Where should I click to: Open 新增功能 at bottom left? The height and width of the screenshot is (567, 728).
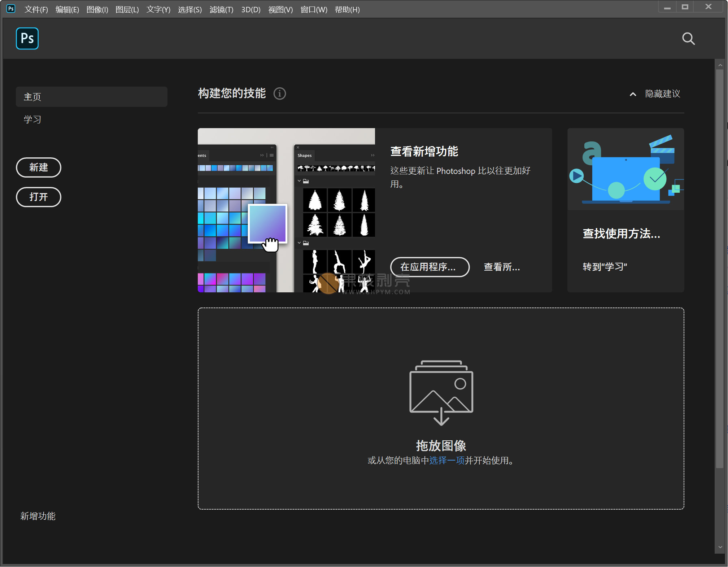point(38,516)
